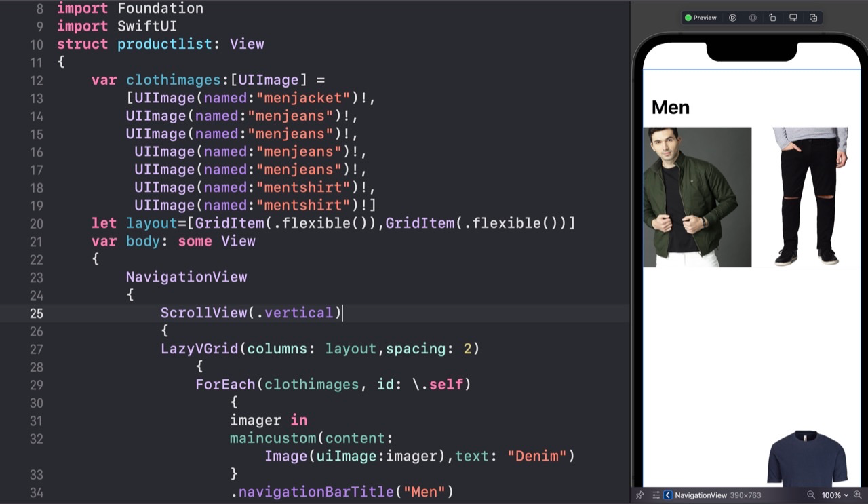This screenshot has width=868, height=504.
Task: Click the green Preview status button
Action: [701, 18]
